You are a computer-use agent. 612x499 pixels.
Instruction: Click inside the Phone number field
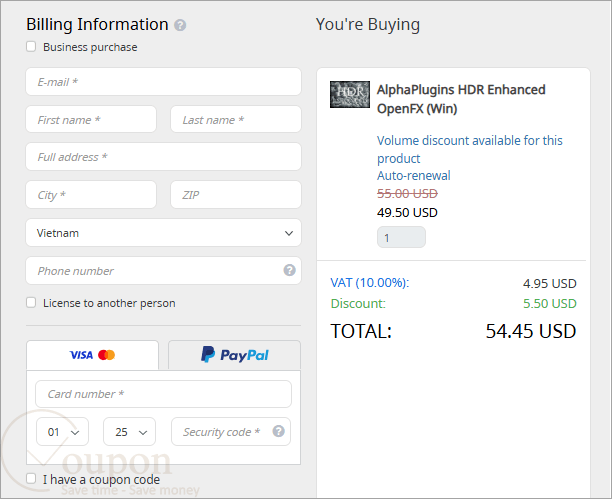[164, 271]
